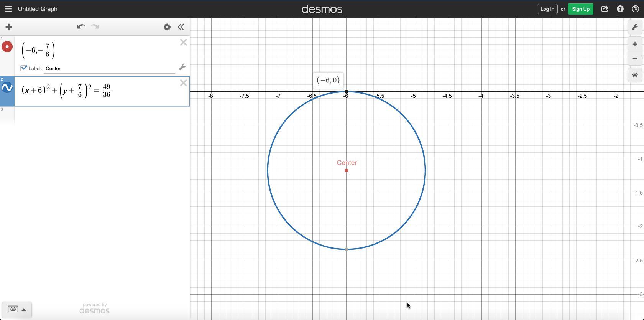Open the Help question mark menu

620,9
